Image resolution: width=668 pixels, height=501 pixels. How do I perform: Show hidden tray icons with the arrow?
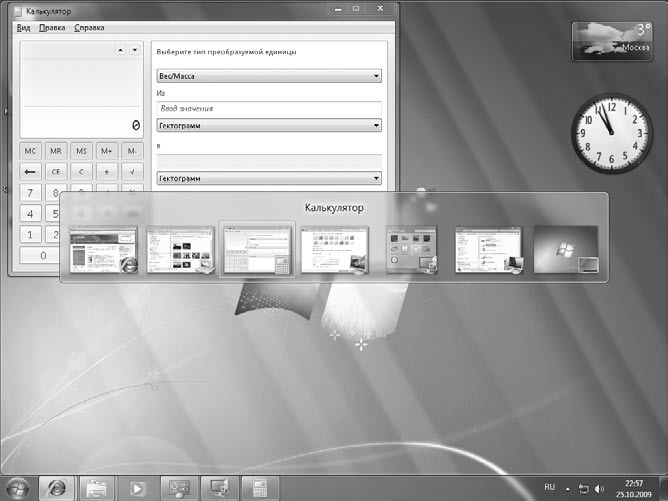[x=567, y=489]
